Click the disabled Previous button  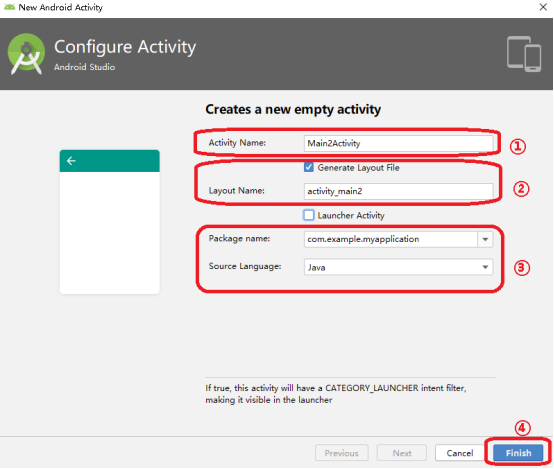[x=341, y=453]
